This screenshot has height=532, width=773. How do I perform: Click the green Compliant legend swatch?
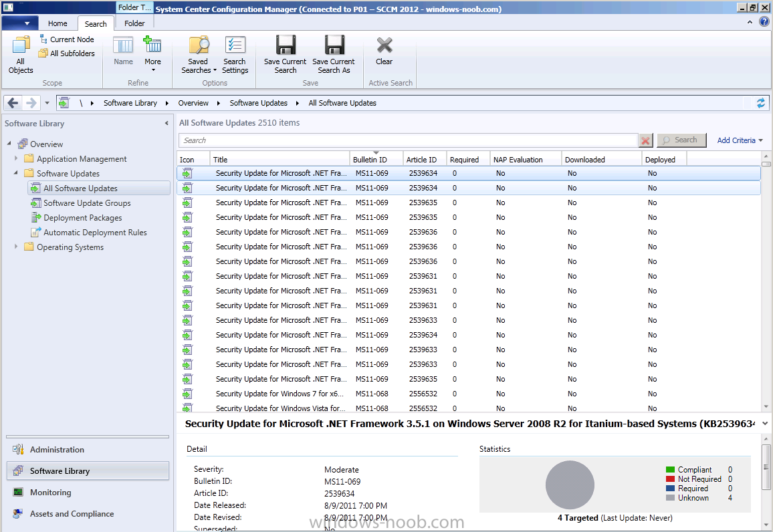click(x=670, y=470)
